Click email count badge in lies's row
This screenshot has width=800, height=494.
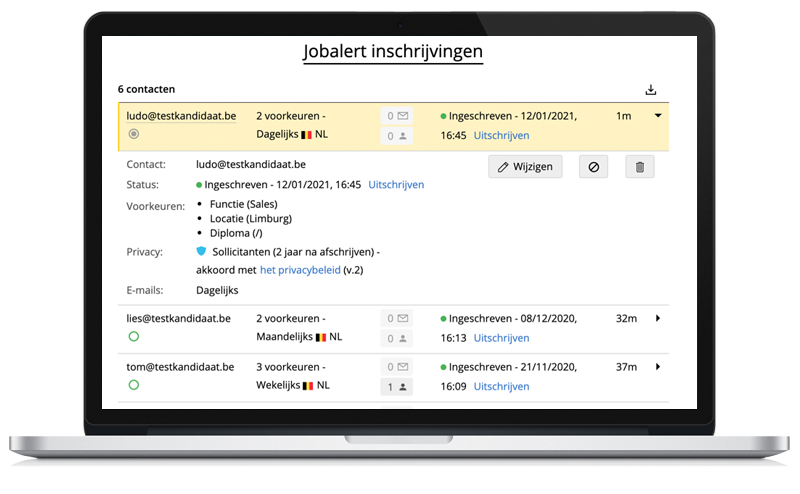pyautogui.click(x=396, y=319)
